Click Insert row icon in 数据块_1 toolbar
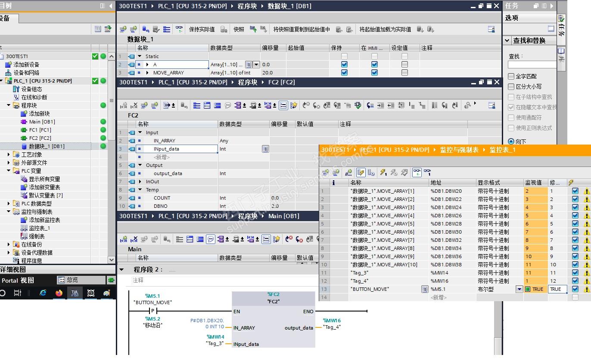This screenshot has width=591, height=364. click(x=123, y=29)
